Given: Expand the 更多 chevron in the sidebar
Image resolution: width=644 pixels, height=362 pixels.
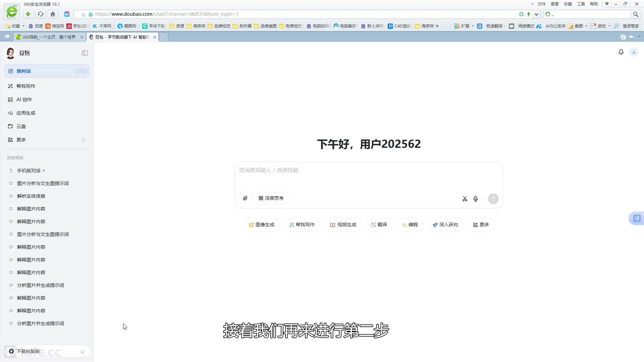Looking at the screenshot, I should pyautogui.click(x=84, y=140).
